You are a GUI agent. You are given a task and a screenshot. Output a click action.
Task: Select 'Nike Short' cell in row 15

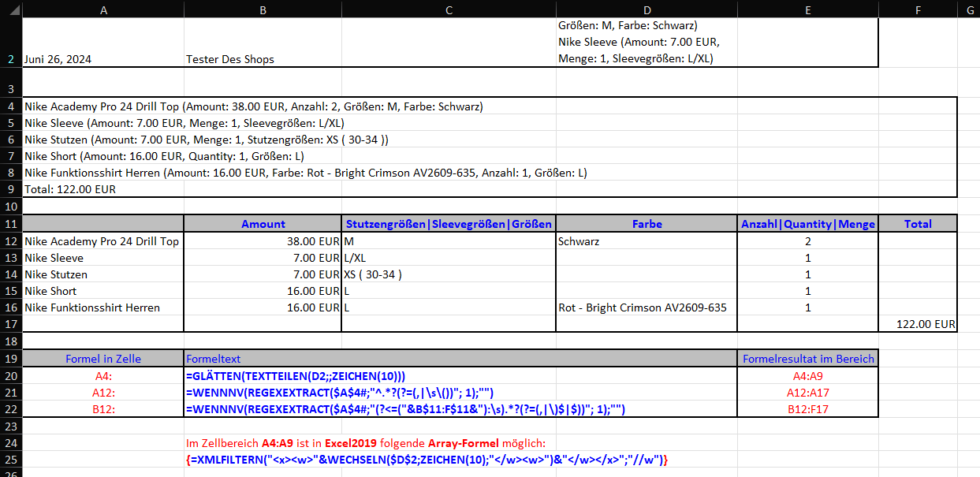pyautogui.click(x=103, y=291)
